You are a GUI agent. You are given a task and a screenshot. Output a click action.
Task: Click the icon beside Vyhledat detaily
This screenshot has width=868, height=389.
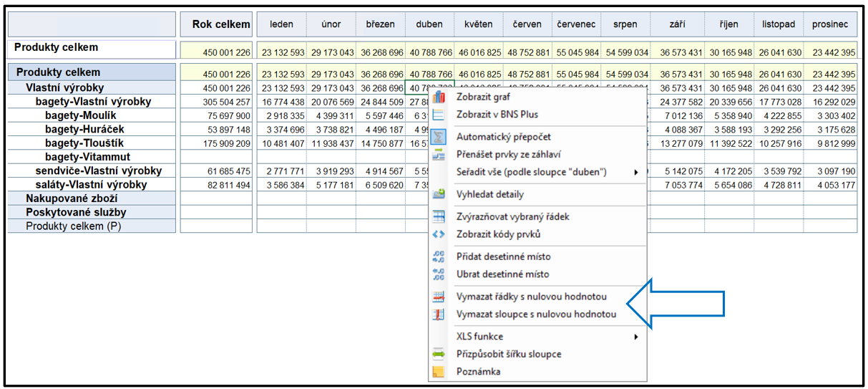[x=439, y=194]
